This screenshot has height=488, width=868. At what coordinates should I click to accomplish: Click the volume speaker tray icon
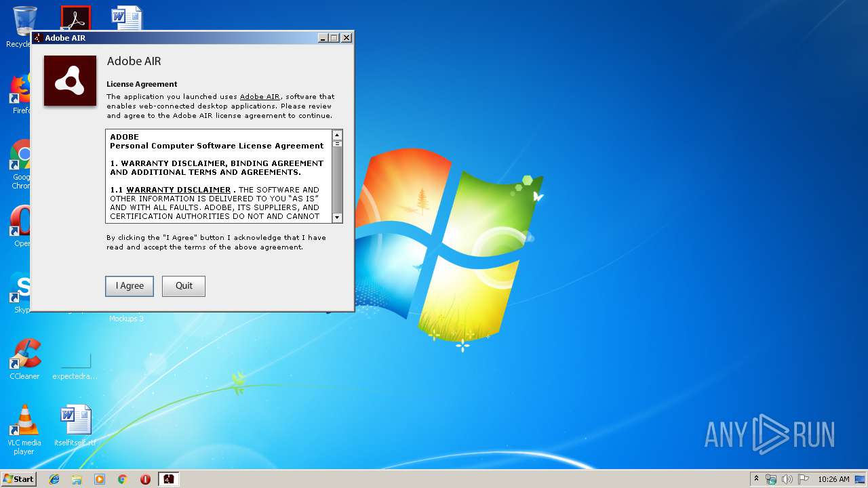point(787,479)
